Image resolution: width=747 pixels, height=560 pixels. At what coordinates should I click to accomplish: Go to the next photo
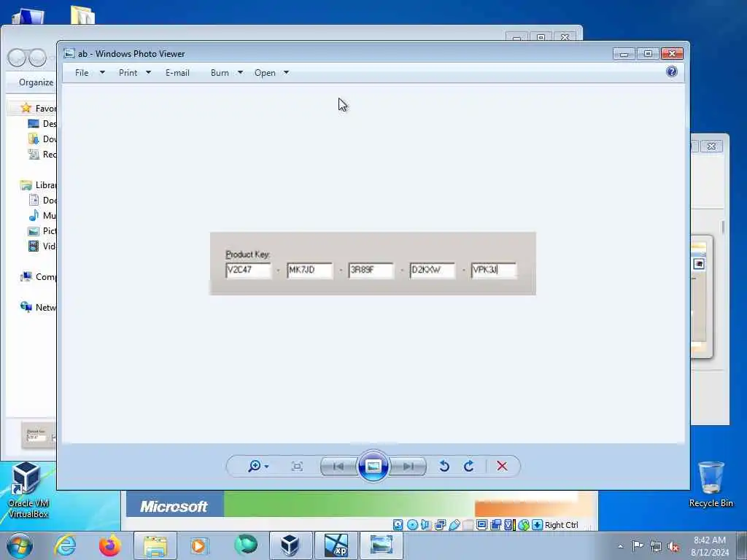[x=409, y=466]
